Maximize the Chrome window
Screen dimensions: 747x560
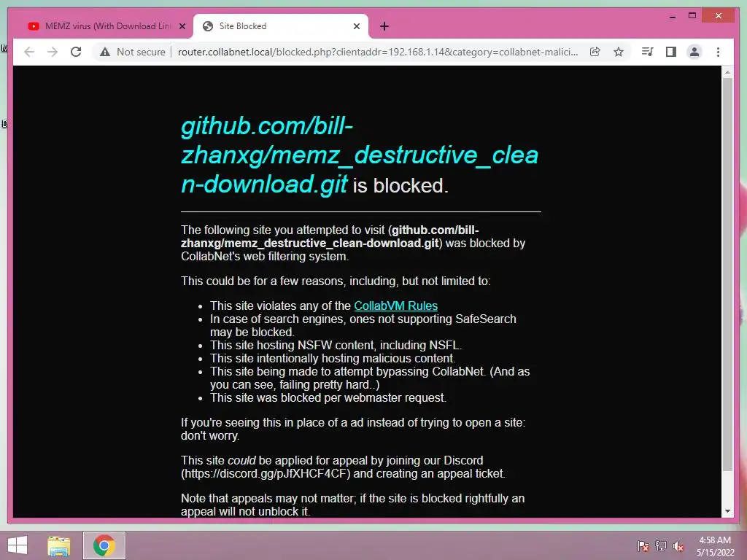tap(692, 16)
